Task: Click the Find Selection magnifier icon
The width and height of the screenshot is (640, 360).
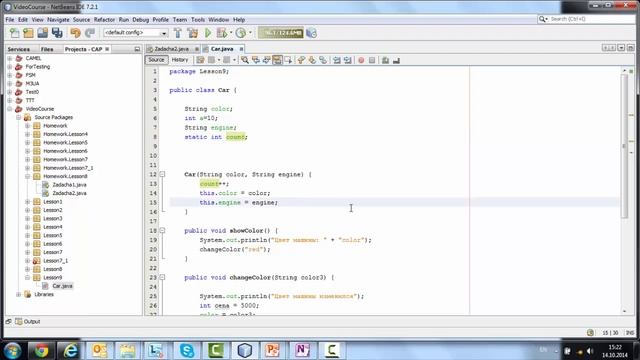Action: tap(244, 60)
